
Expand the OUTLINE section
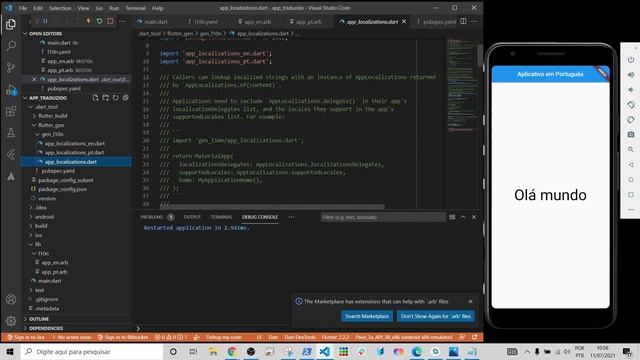tap(25, 319)
